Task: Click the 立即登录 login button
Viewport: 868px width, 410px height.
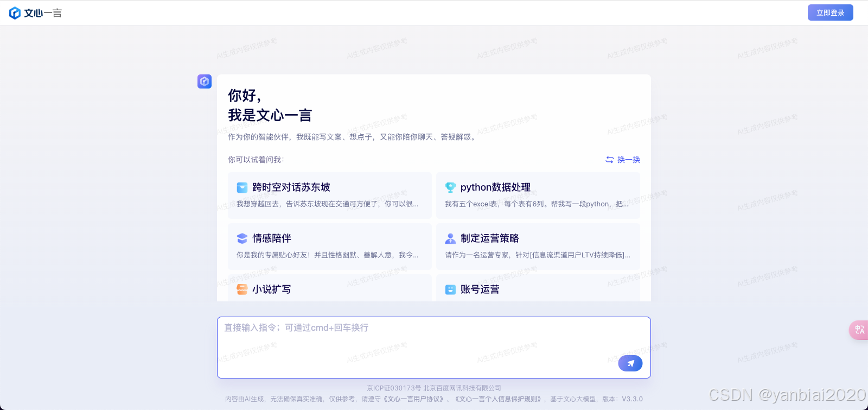Action: coord(830,12)
